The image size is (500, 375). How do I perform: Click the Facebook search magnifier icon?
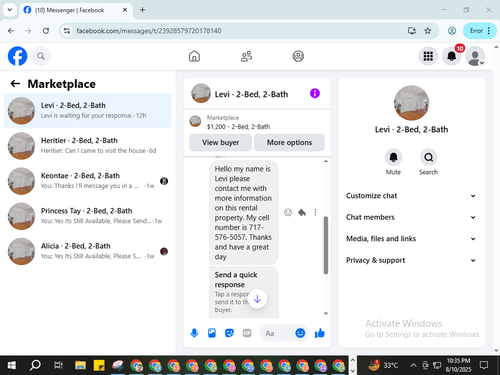click(x=41, y=56)
